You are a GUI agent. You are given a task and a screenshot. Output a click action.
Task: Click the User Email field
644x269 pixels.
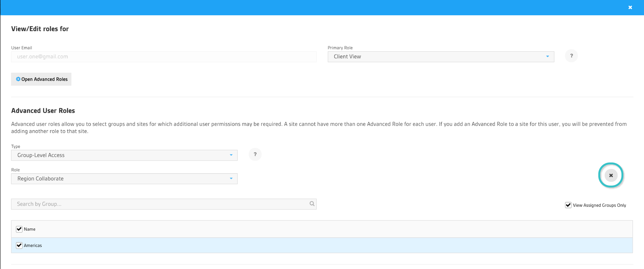pos(164,57)
